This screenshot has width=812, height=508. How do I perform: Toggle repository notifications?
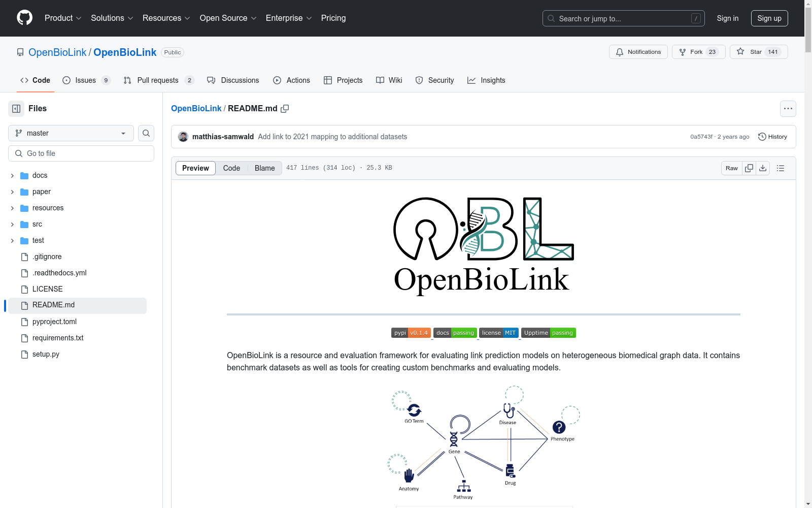pos(638,51)
